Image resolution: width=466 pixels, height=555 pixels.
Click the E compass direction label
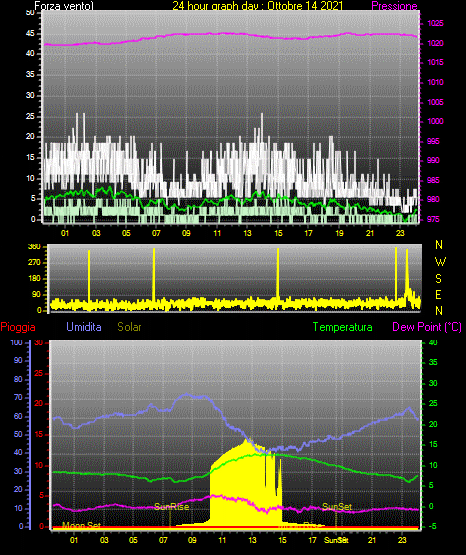(x=438, y=295)
